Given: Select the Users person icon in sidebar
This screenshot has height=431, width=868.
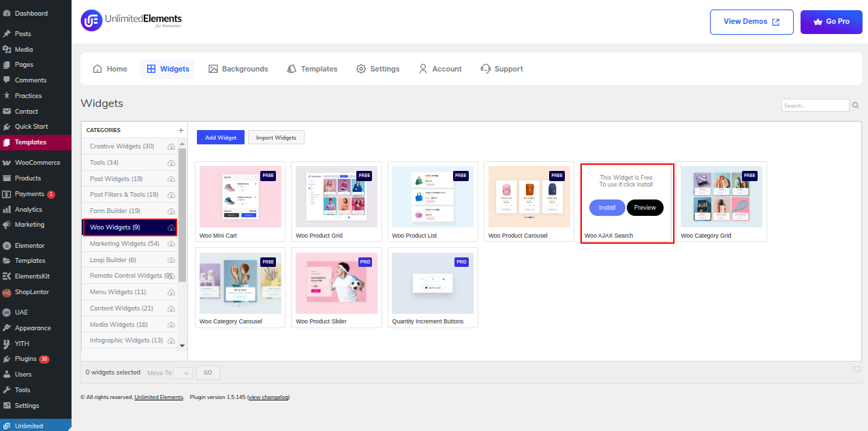Looking at the screenshot, I should coord(7,374).
